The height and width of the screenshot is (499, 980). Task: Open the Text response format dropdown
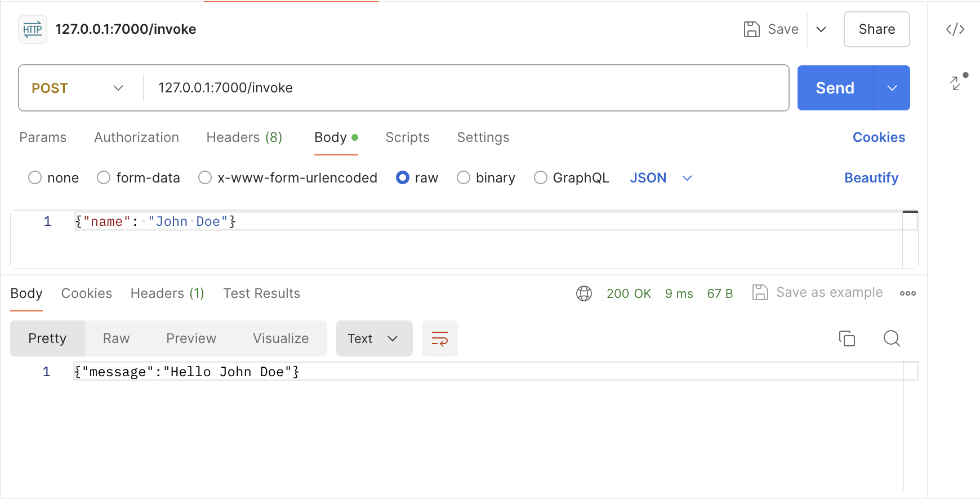375,338
